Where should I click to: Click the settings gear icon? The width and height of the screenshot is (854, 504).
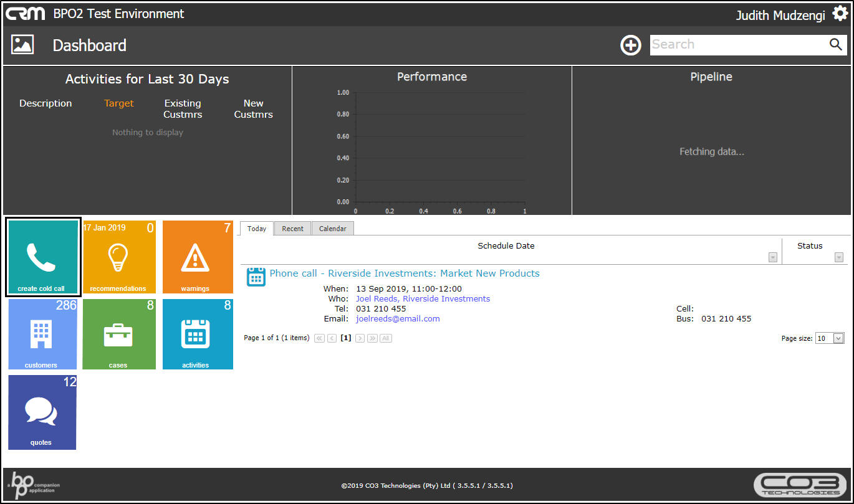pos(840,14)
